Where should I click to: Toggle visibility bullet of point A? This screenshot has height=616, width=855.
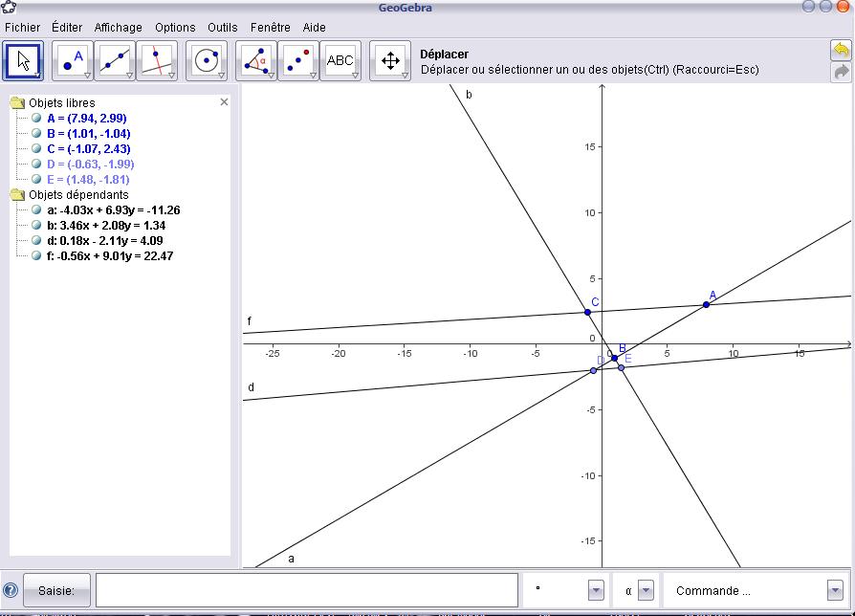(x=36, y=118)
